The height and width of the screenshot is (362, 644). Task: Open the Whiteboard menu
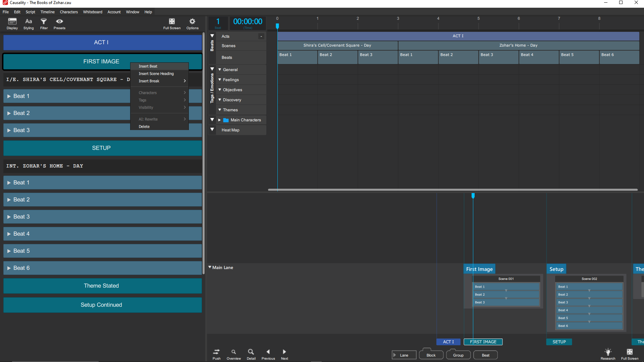[93, 12]
